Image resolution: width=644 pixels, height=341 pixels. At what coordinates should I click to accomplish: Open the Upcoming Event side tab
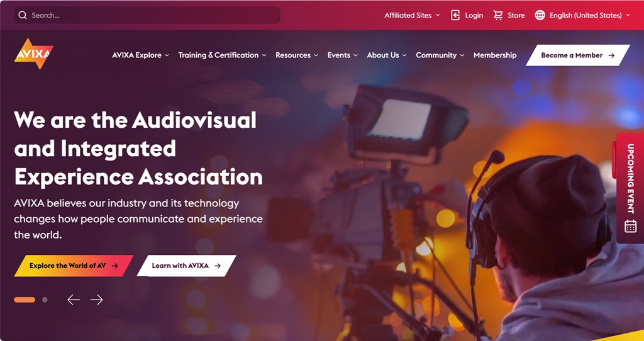pos(630,188)
